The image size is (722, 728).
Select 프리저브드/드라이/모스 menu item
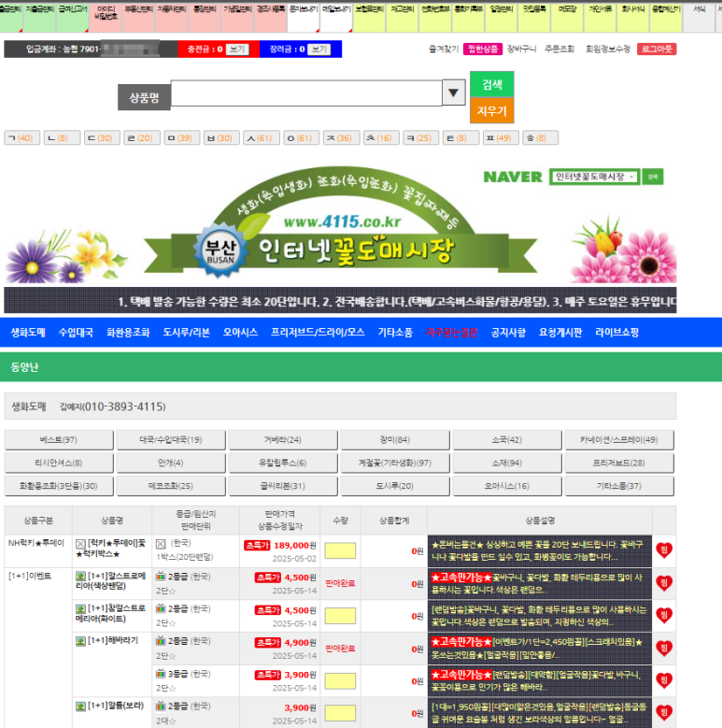click(318, 333)
